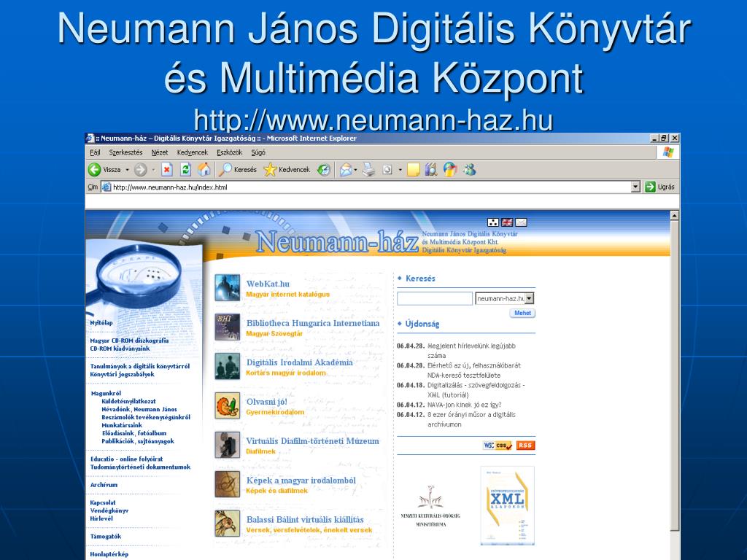The image size is (747, 560).
Task: Click the Digitális Irodalmi Akadémia thumbnail
Action: [x=228, y=366]
